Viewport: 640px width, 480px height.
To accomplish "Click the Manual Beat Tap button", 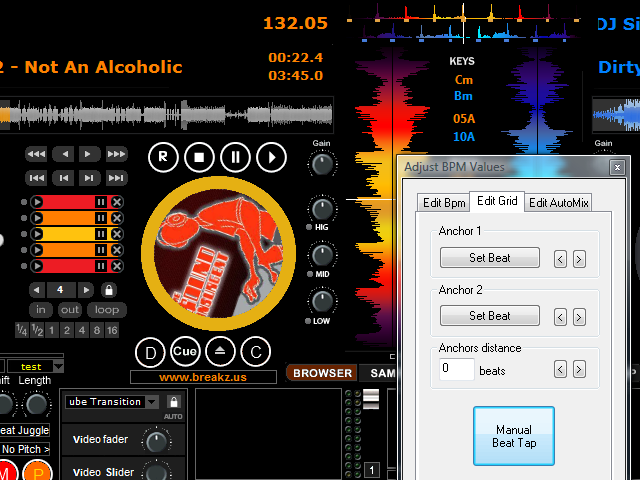I will click(x=514, y=436).
